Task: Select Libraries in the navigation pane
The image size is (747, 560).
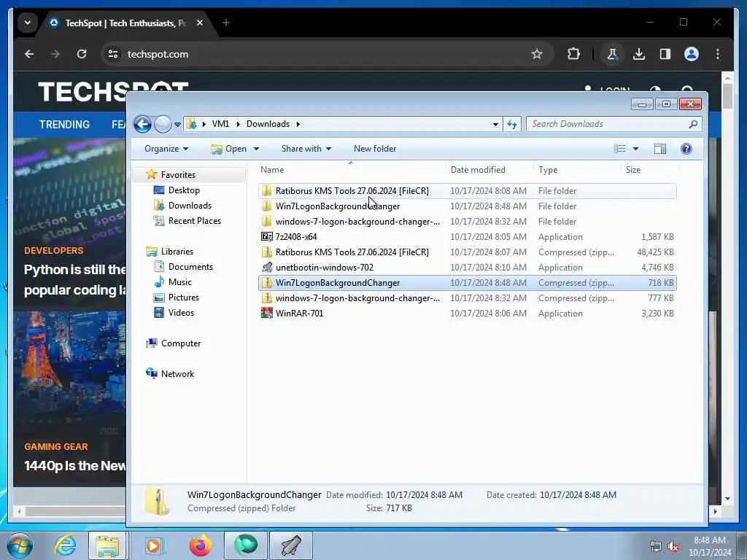Action: click(x=177, y=252)
